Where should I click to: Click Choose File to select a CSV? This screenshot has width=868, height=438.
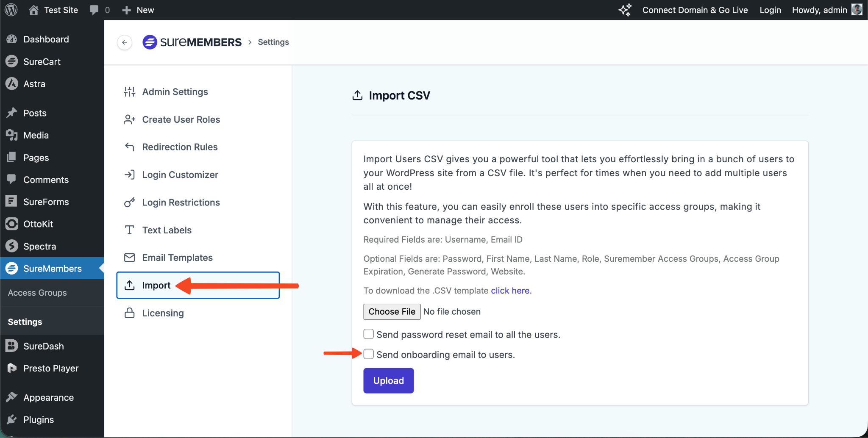pyautogui.click(x=392, y=312)
